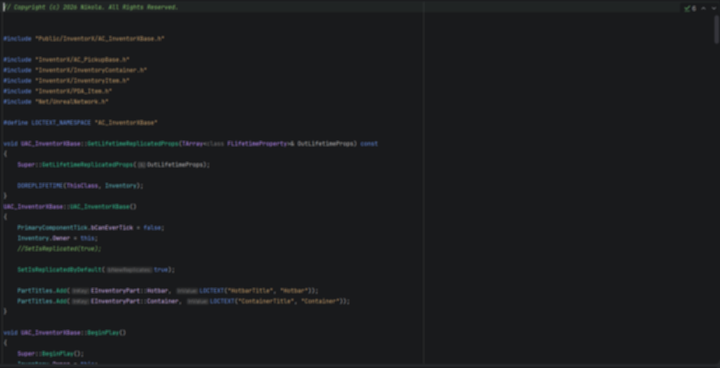The image size is (720, 368).
Task: Click UAC_InventorXBase constructor definition line
Action: (70, 207)
